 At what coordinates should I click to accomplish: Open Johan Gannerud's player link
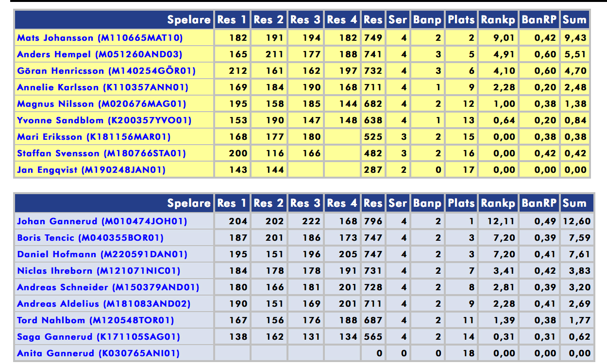pos(102,221)
